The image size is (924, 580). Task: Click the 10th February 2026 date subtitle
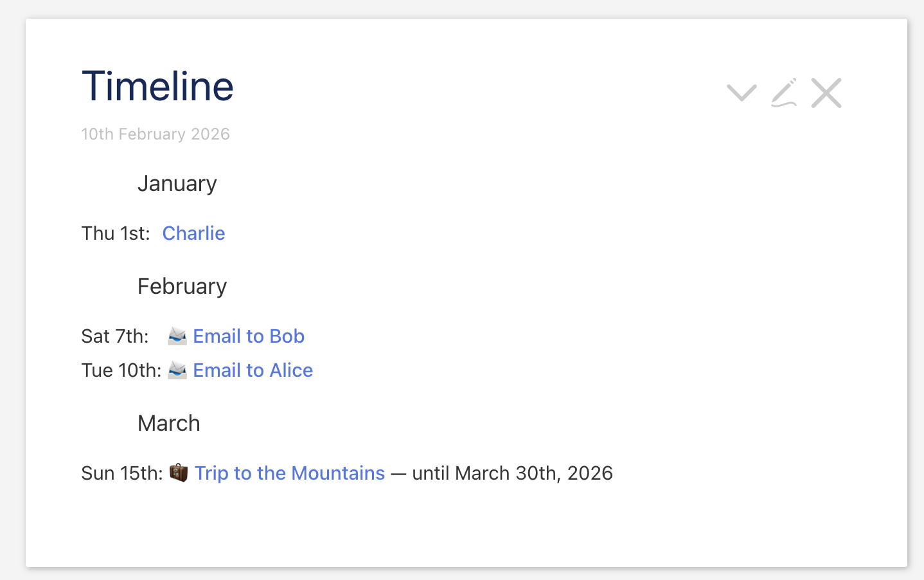coord(155,134)
